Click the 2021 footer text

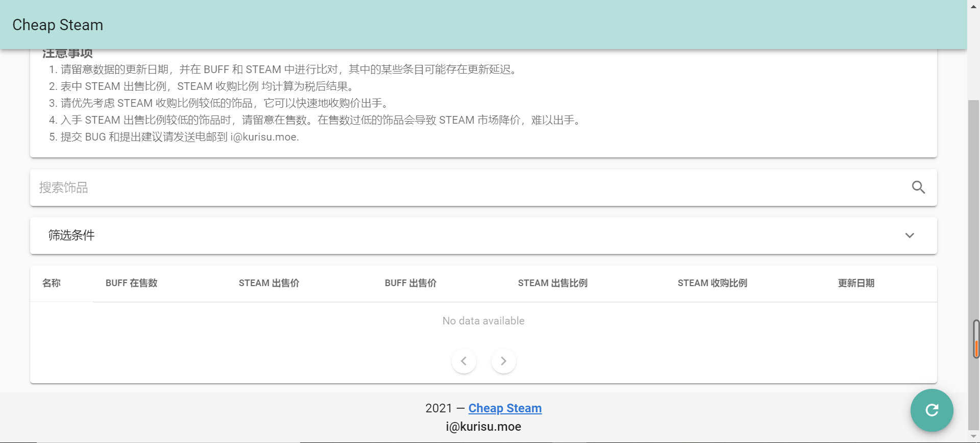(x=438, y=408)
